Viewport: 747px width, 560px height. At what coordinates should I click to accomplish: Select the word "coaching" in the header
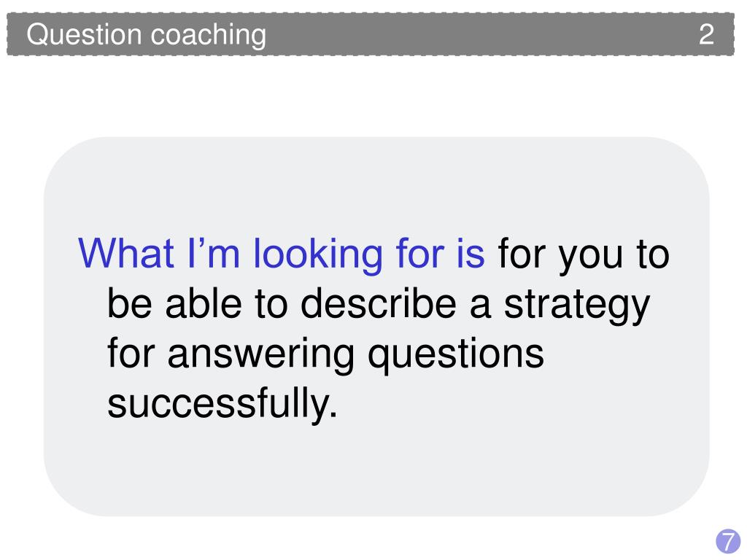(208, 36)
